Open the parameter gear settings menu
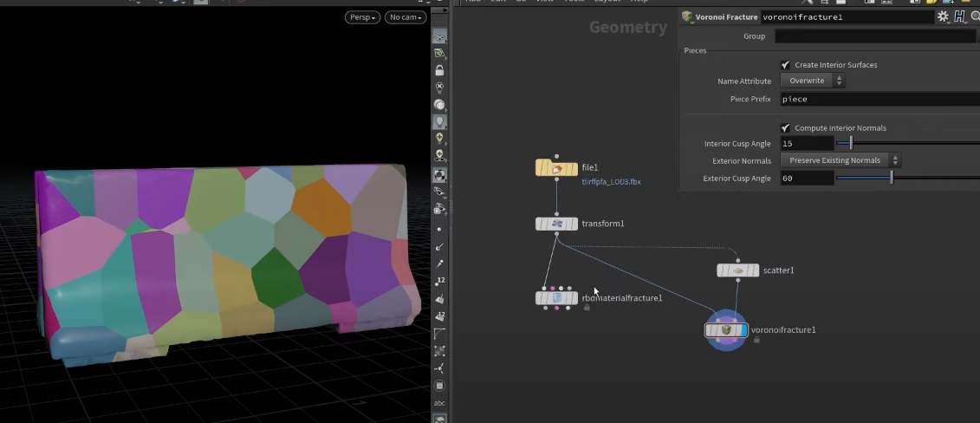The image size is (980, 423). point(943,16)
